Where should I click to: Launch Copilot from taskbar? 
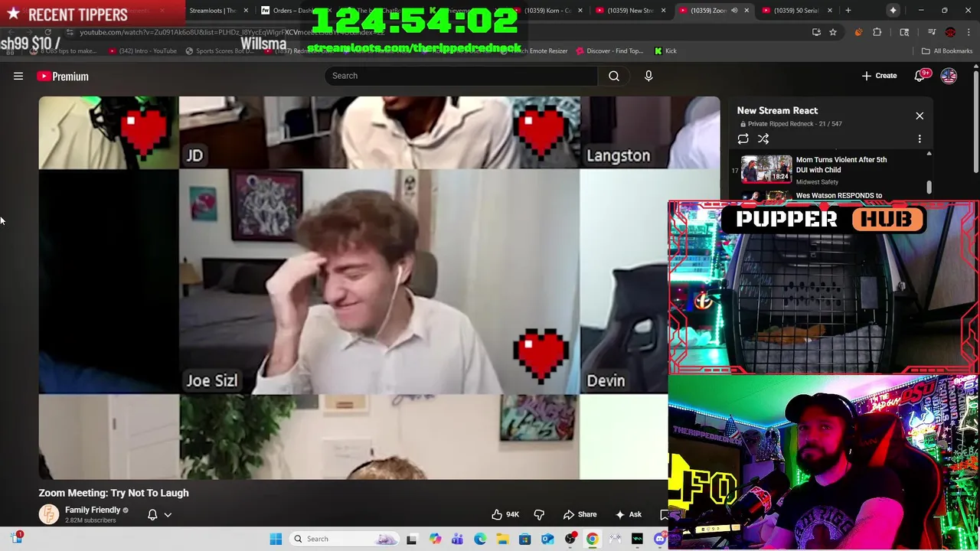tap(435, 539)
